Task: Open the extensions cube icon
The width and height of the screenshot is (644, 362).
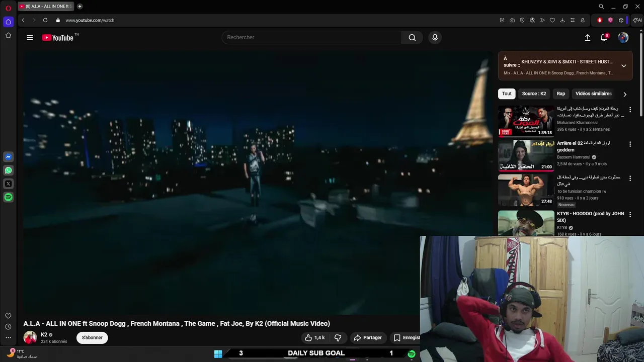Action: coord(621,20)
